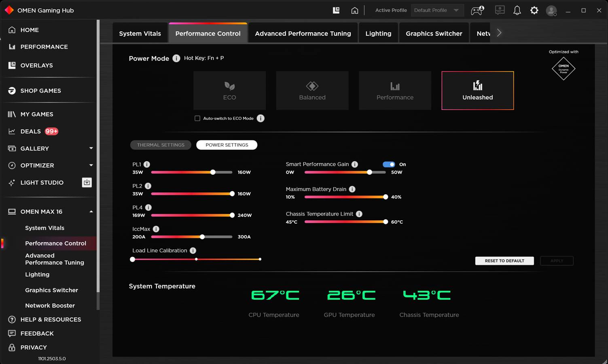Expand the Optimizer sidebar section
The image size is (608, 364).
[x=91, y=165]
